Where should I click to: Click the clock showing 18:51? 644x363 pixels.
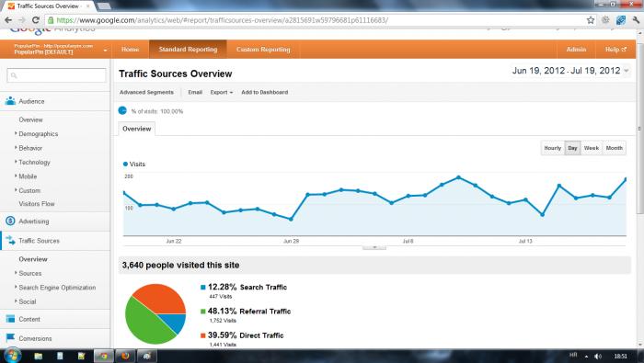pos(620,356)
